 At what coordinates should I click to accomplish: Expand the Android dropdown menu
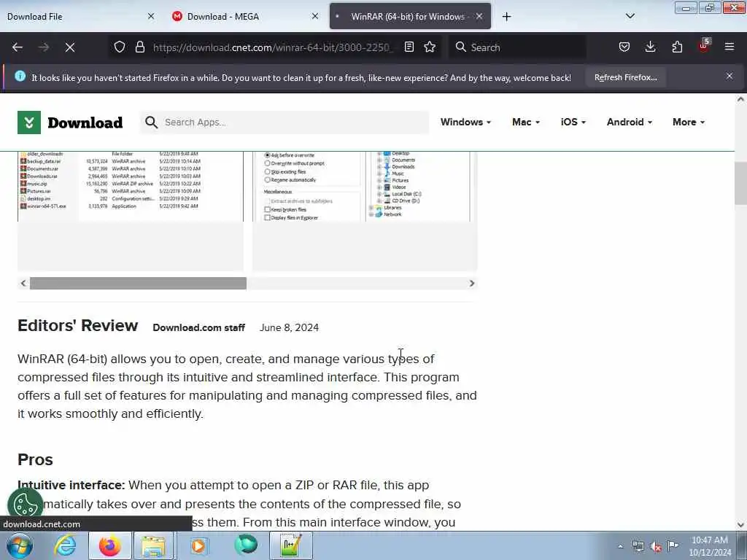[630, 122]
